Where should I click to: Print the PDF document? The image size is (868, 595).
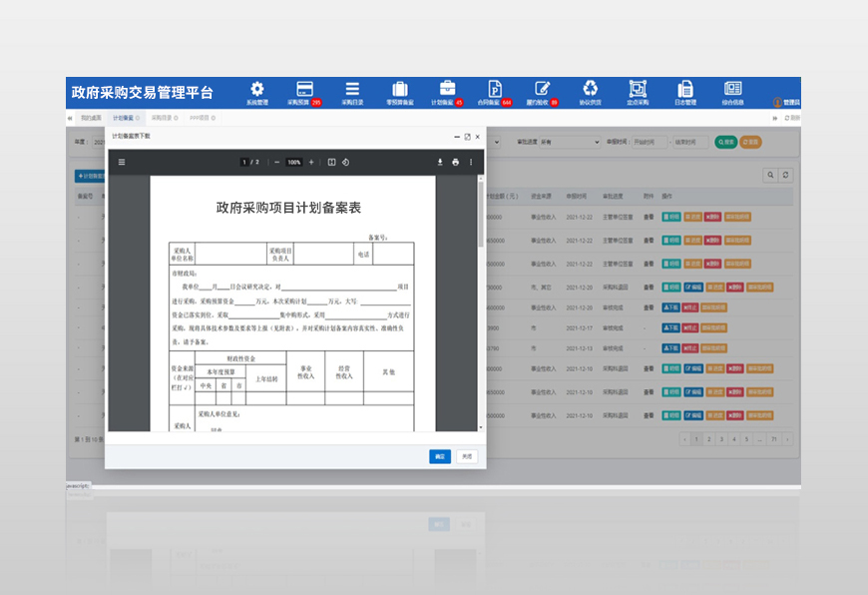[x=455, y=162]
